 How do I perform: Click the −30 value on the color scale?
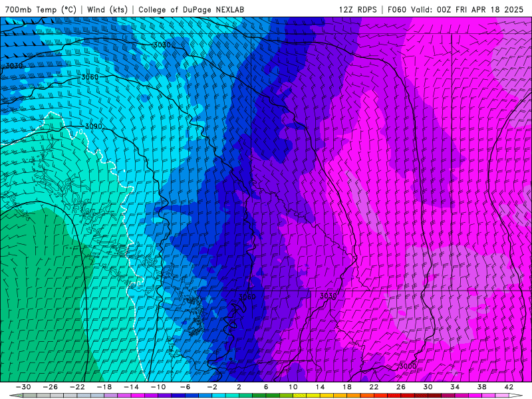(23, 387)
